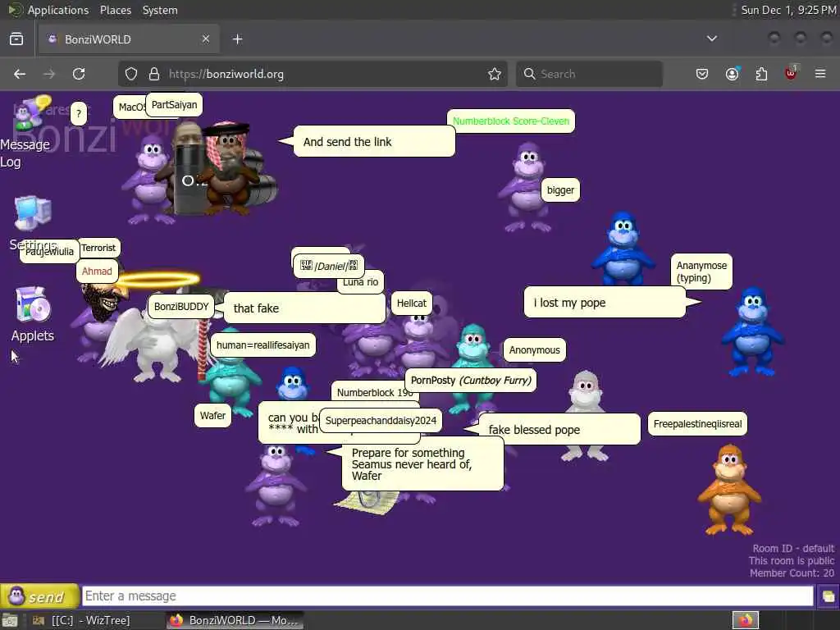Click the 'fake blessed pope' bubble

pos(559,429)
